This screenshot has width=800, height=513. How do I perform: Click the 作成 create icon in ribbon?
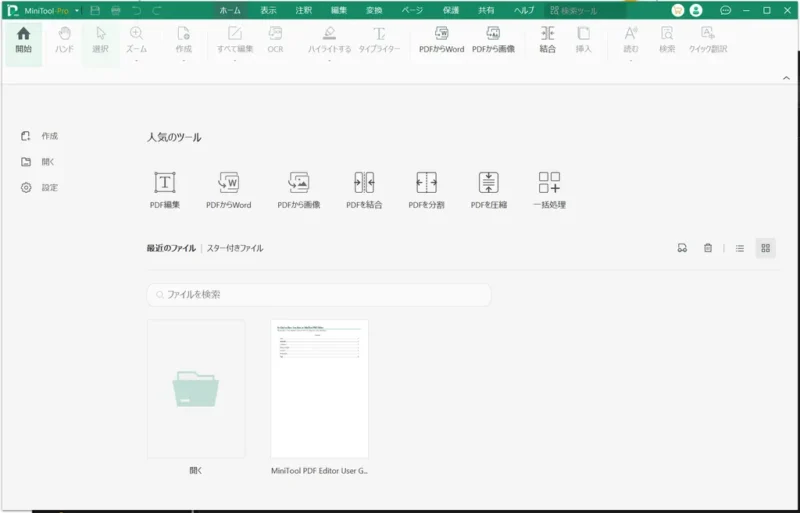tap(184, 40)
